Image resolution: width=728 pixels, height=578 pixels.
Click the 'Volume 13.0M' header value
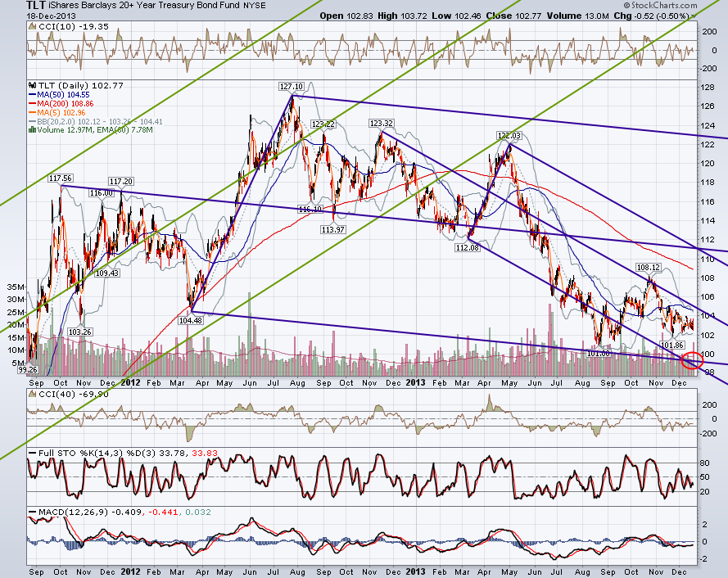click(x=577, y=16)
